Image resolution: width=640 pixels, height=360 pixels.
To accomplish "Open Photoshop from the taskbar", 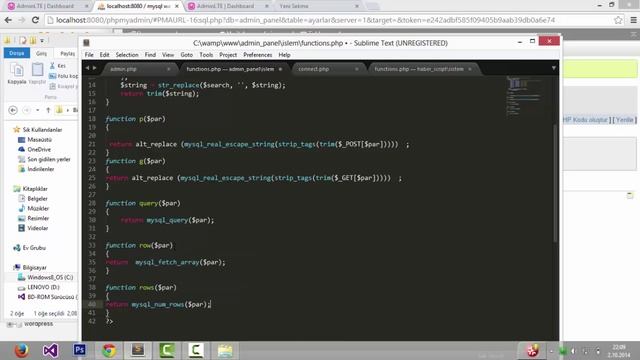I will click(80, 350).
